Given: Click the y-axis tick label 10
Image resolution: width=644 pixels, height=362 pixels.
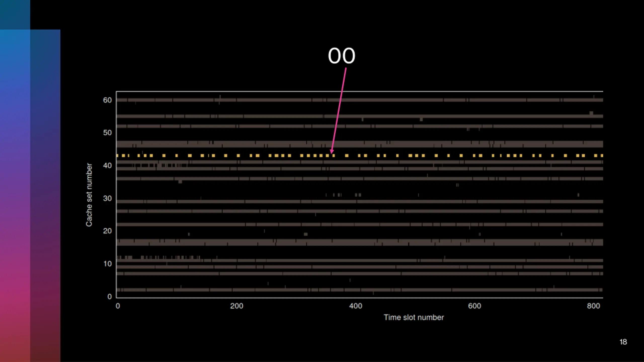Looking at the screenshot, I should [107, 264].
